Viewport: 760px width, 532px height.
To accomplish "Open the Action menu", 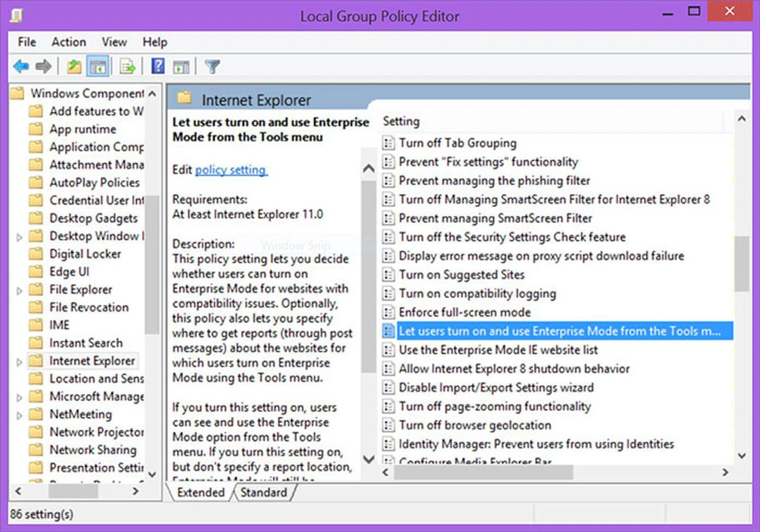I will coord(69,42).
